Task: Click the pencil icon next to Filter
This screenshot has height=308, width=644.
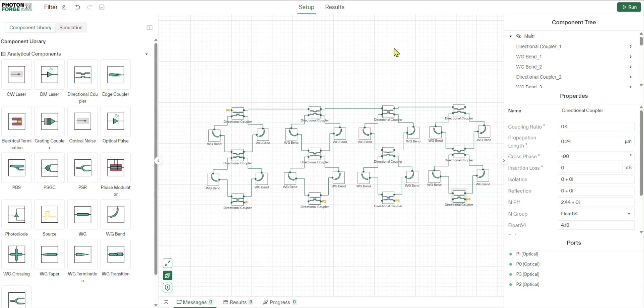Action: 63,7
